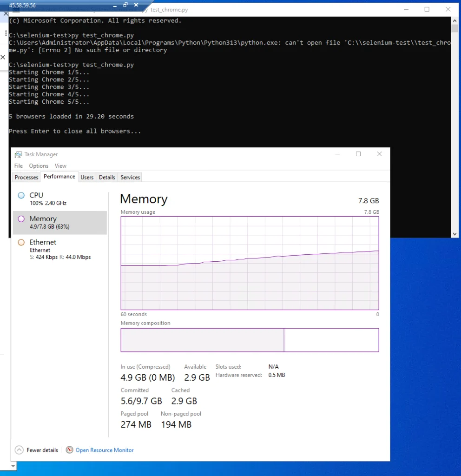The height and width of the screenshot is (476, 461).
Task: Click the CPU blue circle icon
Action: click(x=21, y=195)
